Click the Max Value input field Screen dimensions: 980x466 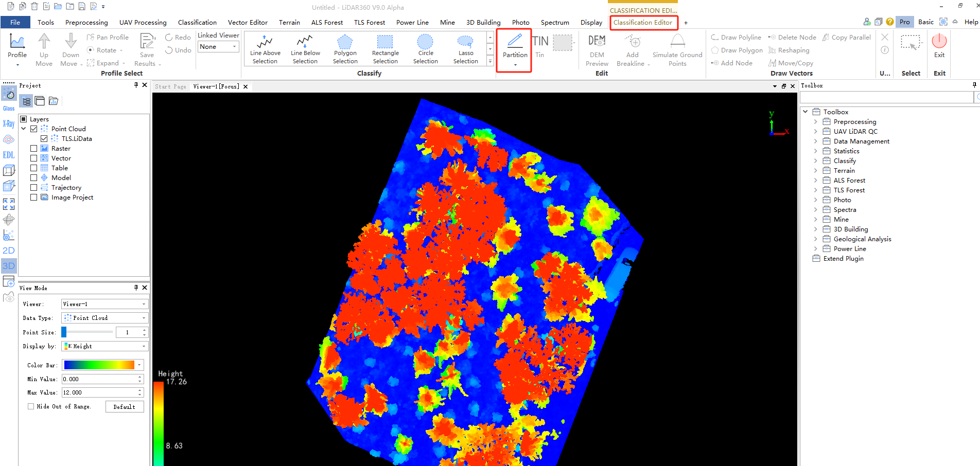coord(99,392)
